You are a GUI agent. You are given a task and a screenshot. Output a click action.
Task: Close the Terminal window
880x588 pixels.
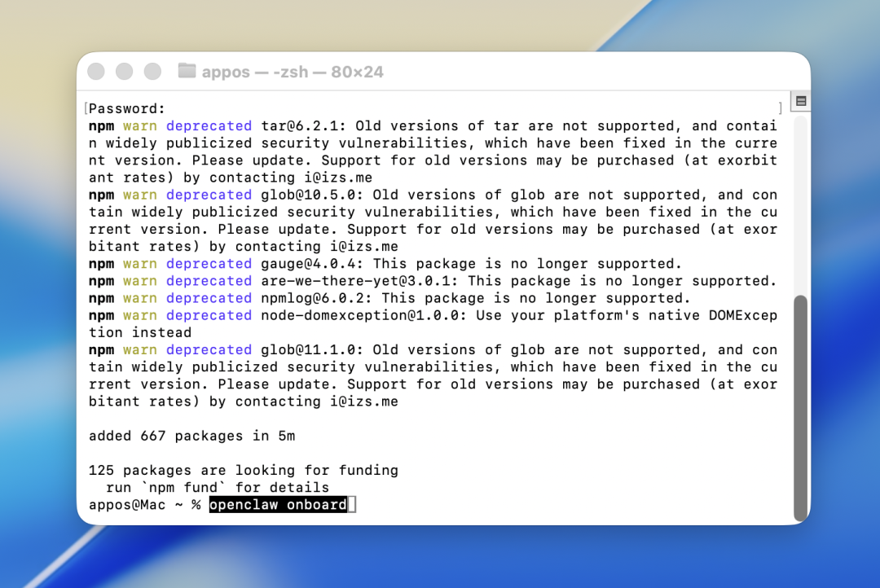coord(96,72)
